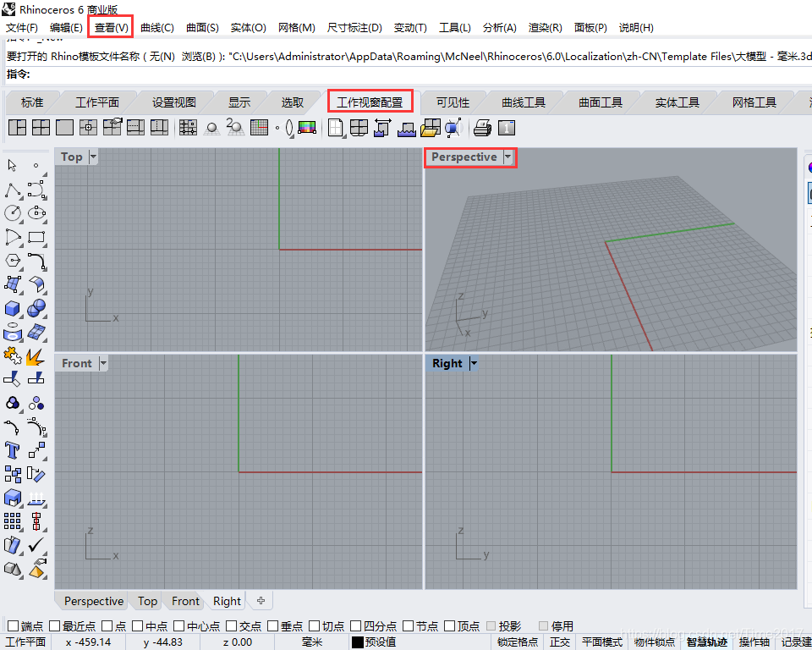Click the four viewports layout icon
The image size is (812, 650).
41,128
